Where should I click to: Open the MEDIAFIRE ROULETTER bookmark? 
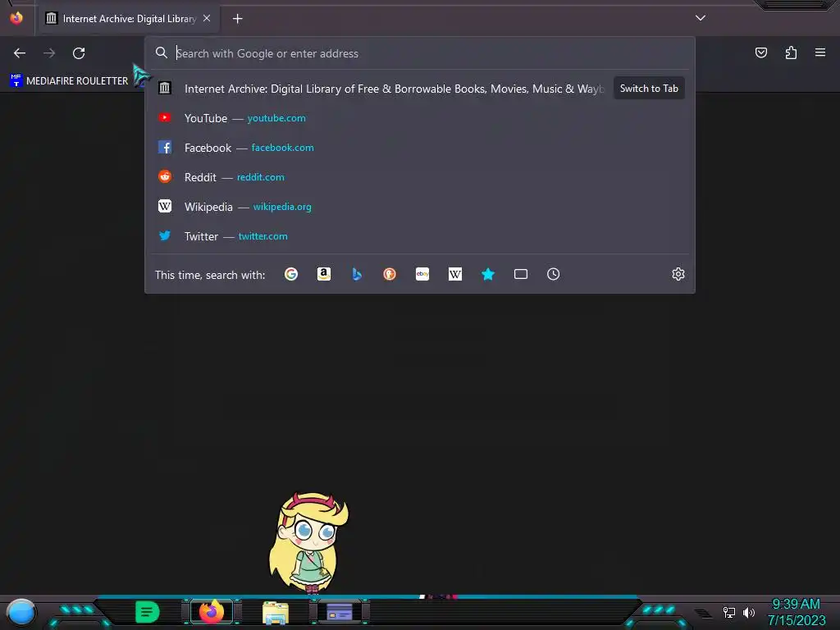[69, 81]
